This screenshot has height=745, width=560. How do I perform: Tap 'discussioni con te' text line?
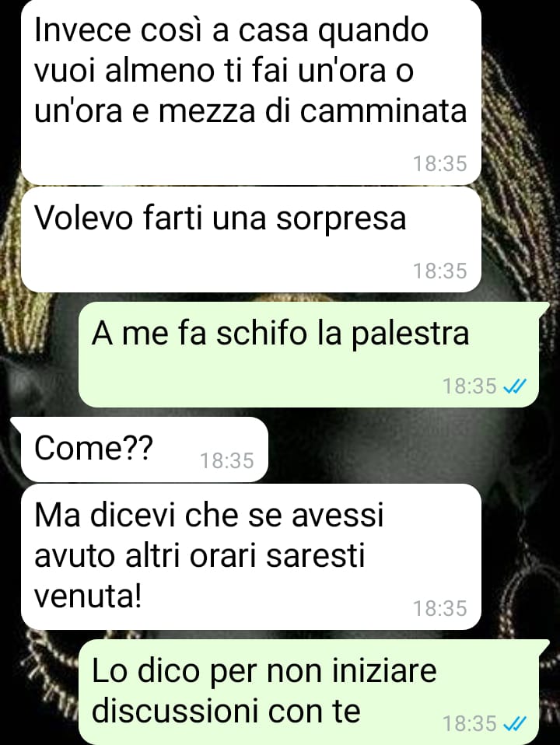click(226, 712)
